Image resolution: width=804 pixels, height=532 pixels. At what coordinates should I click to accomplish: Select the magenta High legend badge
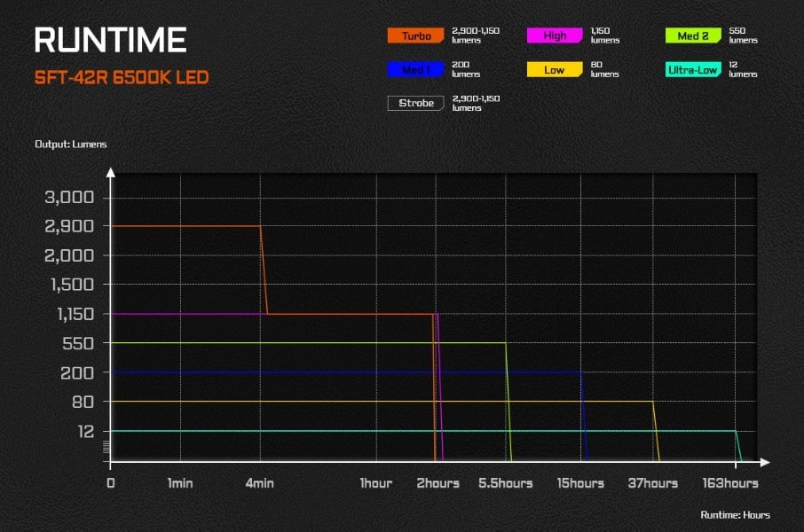pyautogui.click(x=555, y=36)
